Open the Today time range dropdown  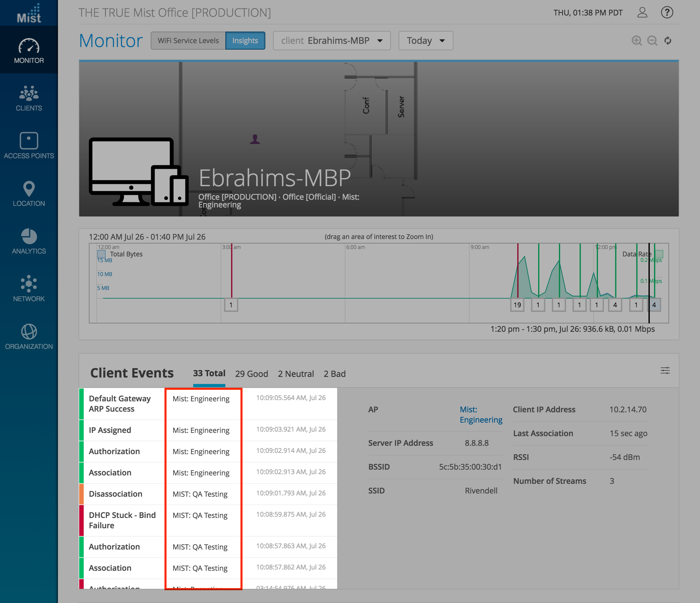click(425, 41)
